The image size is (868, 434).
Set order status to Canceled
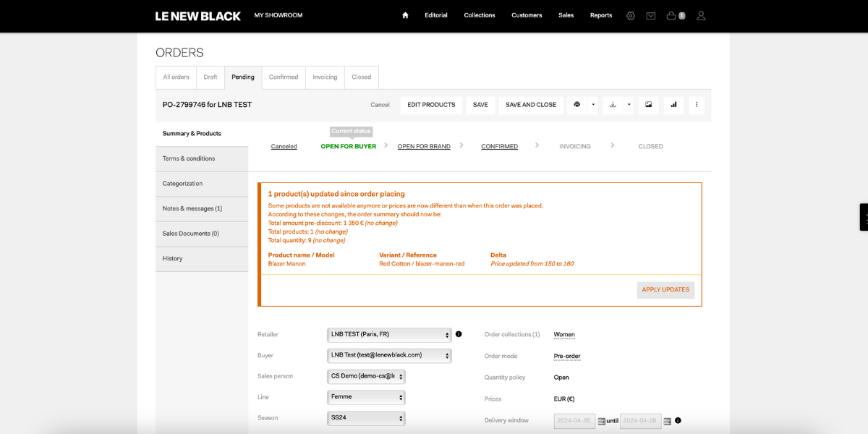284,147
